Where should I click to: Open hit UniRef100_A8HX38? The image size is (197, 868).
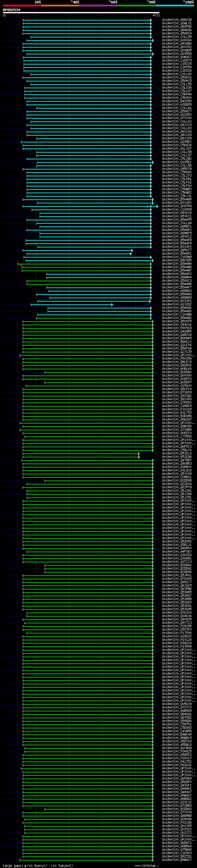coord(177,20)
